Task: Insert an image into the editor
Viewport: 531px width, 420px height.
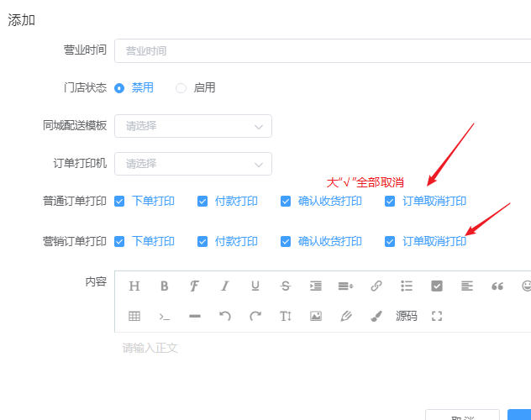Action: 316,317
